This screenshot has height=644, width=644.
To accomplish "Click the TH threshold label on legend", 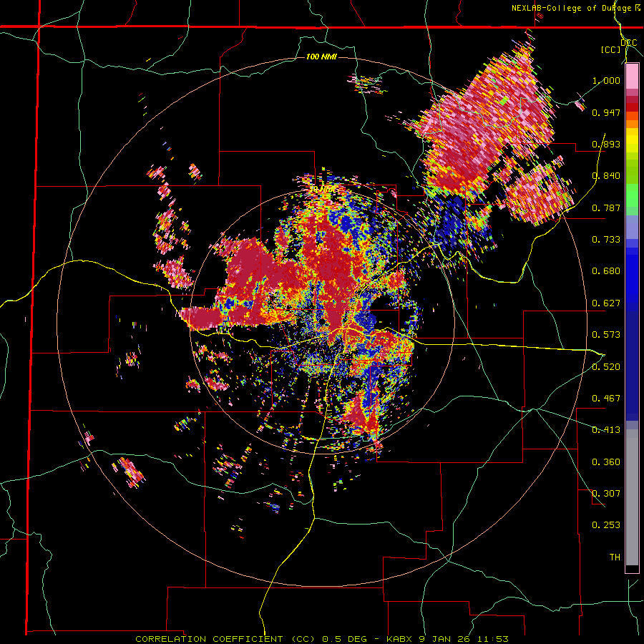I will [615, 557].
